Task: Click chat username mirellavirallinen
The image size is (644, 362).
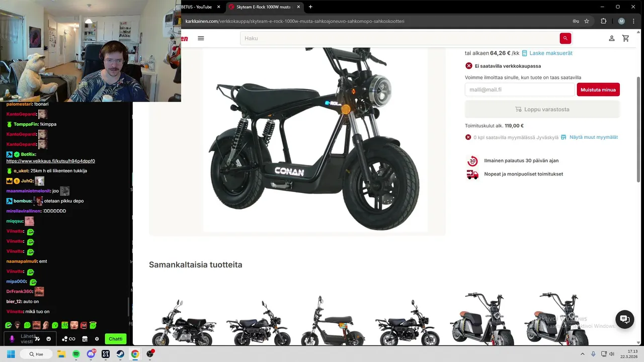Action: (x=23, y=211)
